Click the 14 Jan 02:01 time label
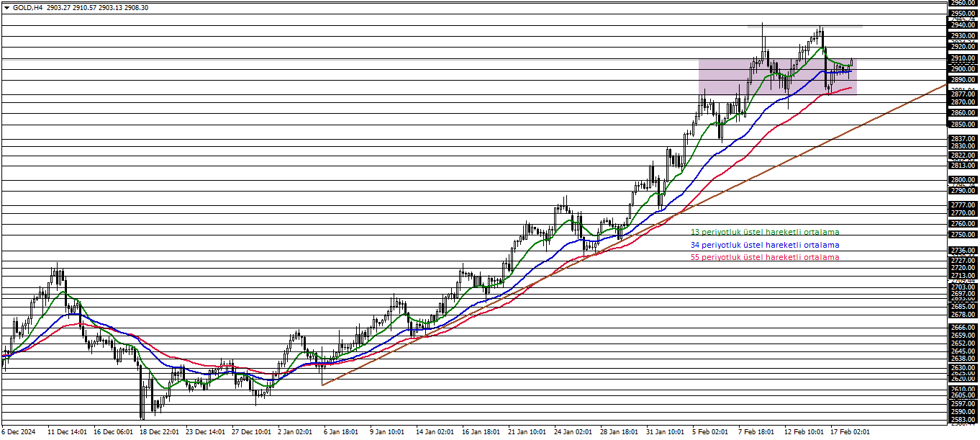 (435, 432)
